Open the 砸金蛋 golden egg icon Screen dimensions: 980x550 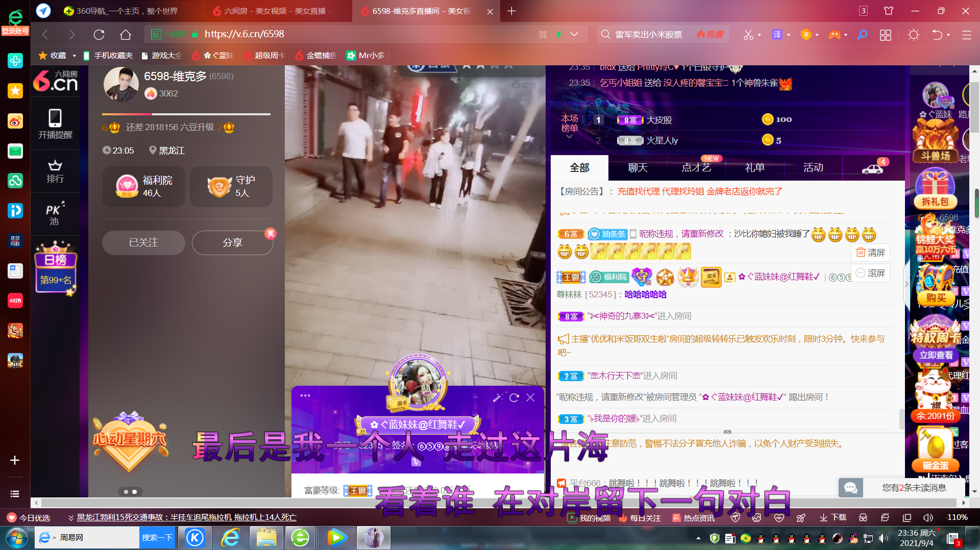(935, 450)
